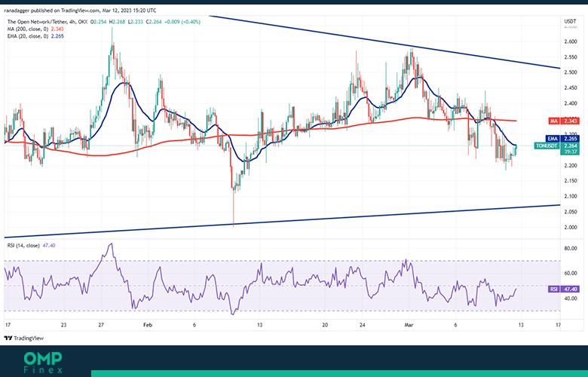Click the TradingView logo below the chart

[24, 338]
